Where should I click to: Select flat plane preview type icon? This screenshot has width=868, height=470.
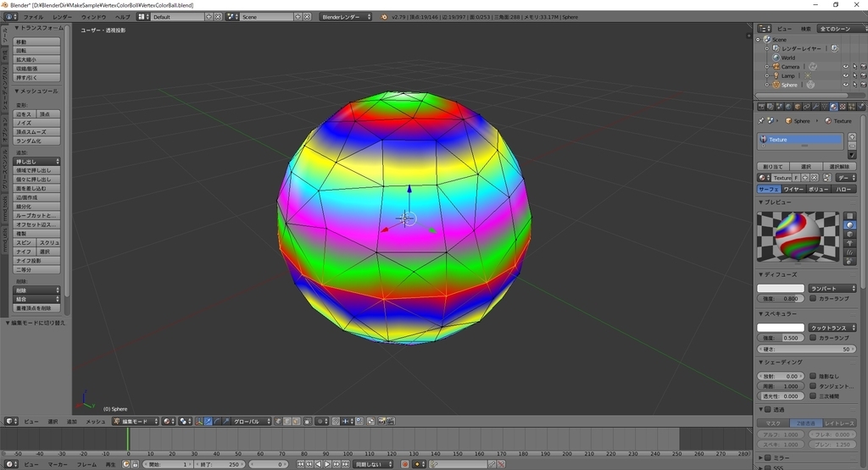(x=849, y=216)
